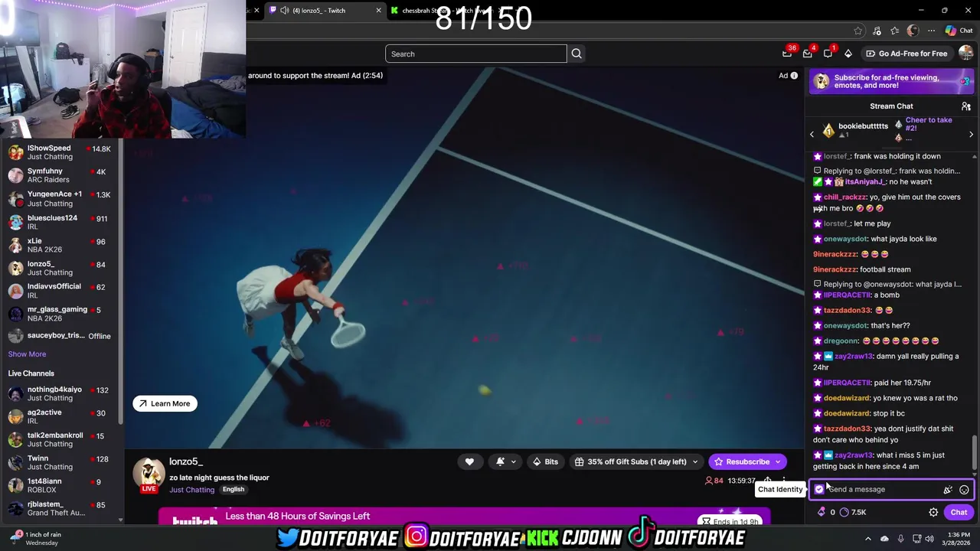This screenshot has width=980, height=551.
Task: Expand notification settings arrow beside bell
Action: click(514, 462)
